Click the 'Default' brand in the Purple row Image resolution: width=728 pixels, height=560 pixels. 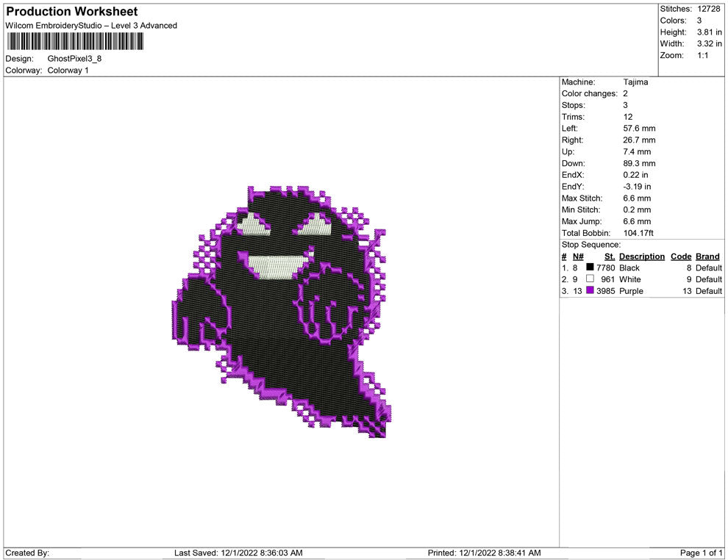[x=708, y=291]
